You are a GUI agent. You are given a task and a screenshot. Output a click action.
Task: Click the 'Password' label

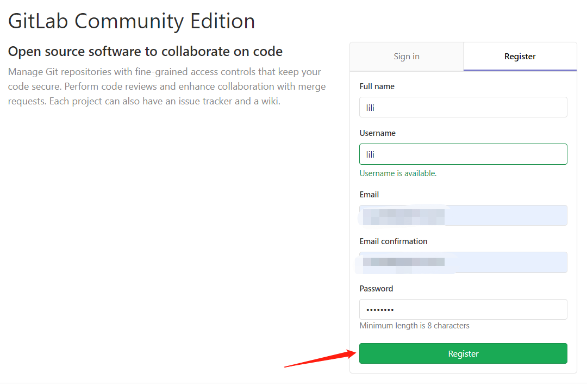376,289
